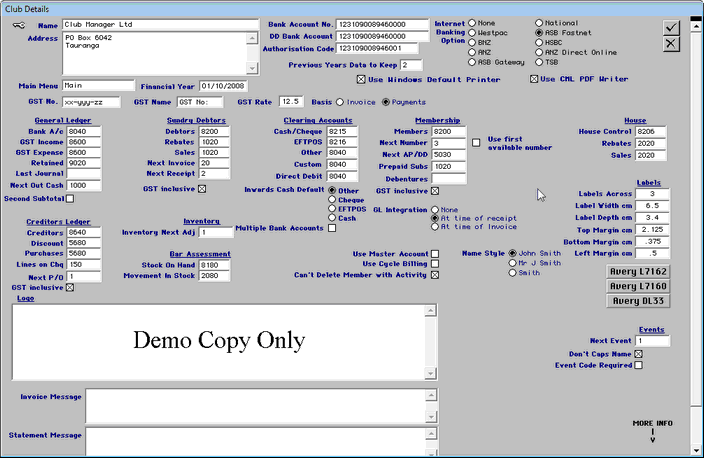Viewport: 704px width, 458px height.
Task: Click the Next Event field
Action: (652, 341)
